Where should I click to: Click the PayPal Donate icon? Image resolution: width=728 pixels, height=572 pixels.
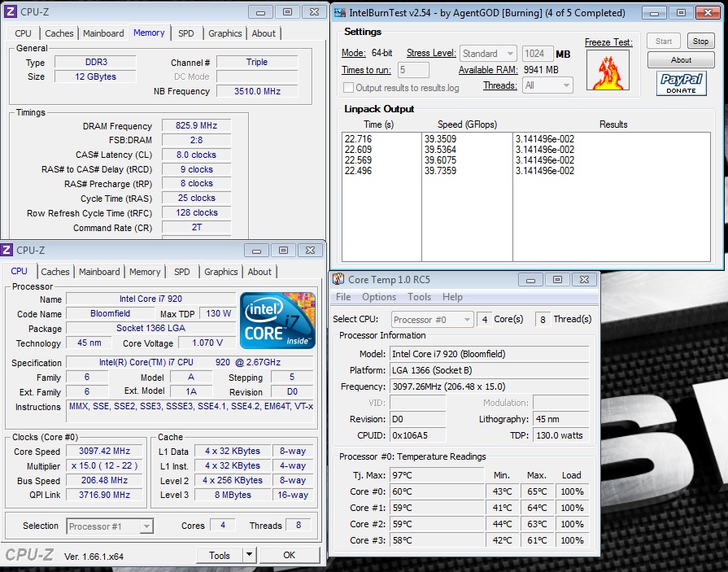coord(681,83)
